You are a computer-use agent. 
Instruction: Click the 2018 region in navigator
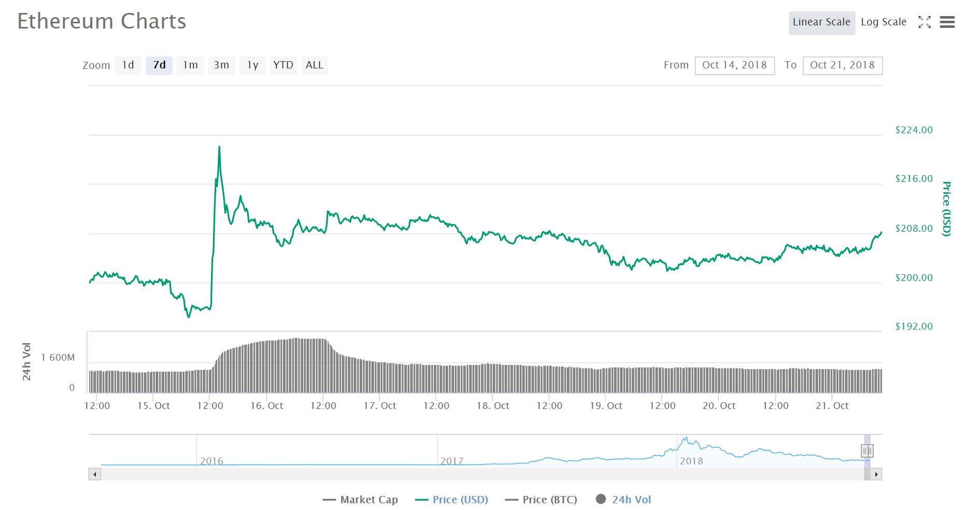[x=692, y=461]
